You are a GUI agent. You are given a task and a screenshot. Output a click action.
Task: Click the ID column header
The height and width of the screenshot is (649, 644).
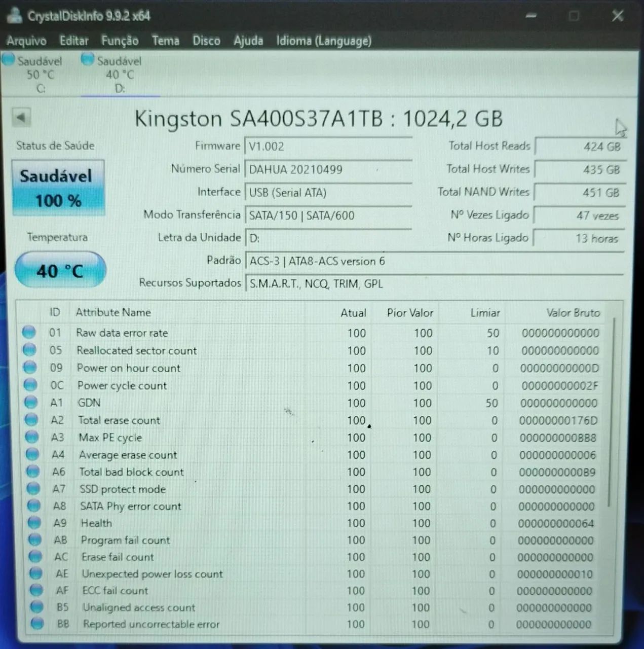[x=55, y=312]
